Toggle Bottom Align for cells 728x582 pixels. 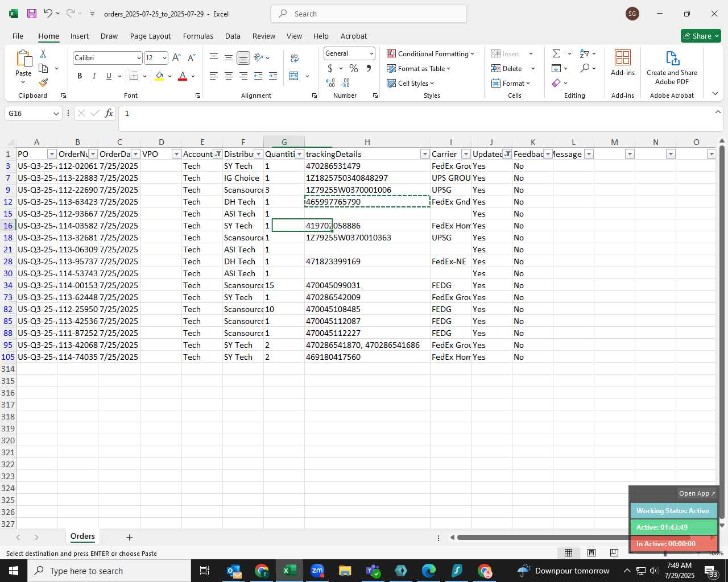tap(243, 57)
